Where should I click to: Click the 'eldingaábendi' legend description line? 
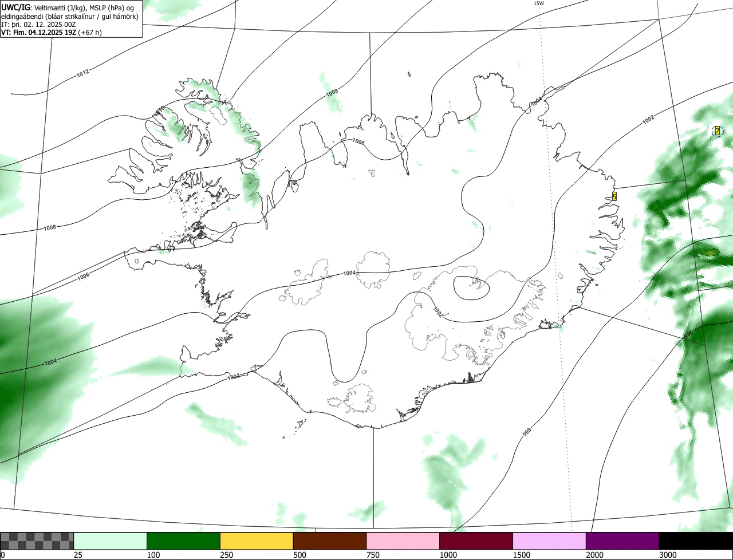tap(70, 15)
